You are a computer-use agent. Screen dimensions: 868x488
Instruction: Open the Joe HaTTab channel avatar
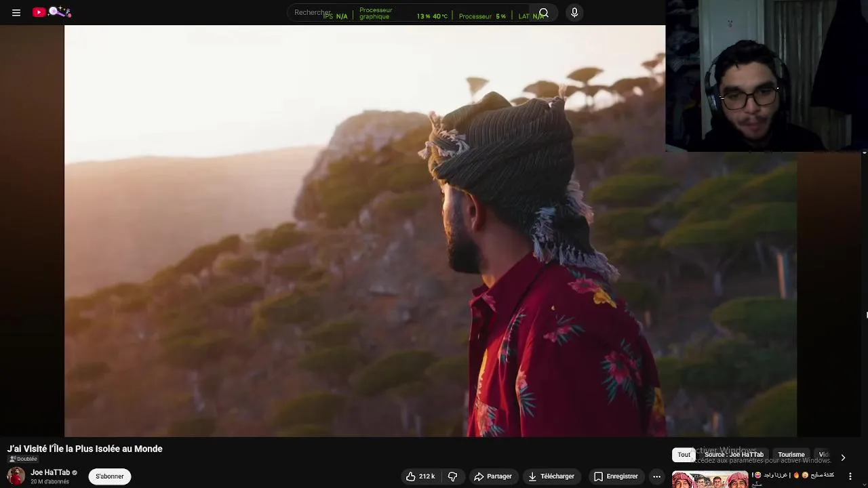16,476
